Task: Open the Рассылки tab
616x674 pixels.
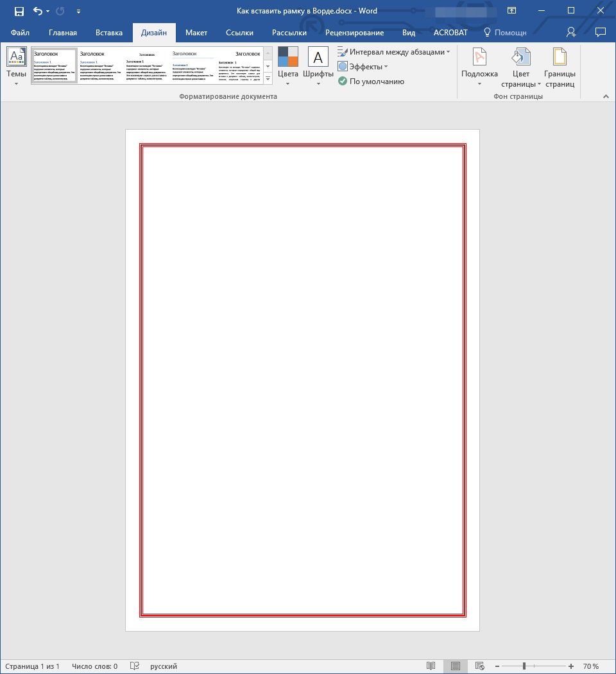Action: [289, 33]
